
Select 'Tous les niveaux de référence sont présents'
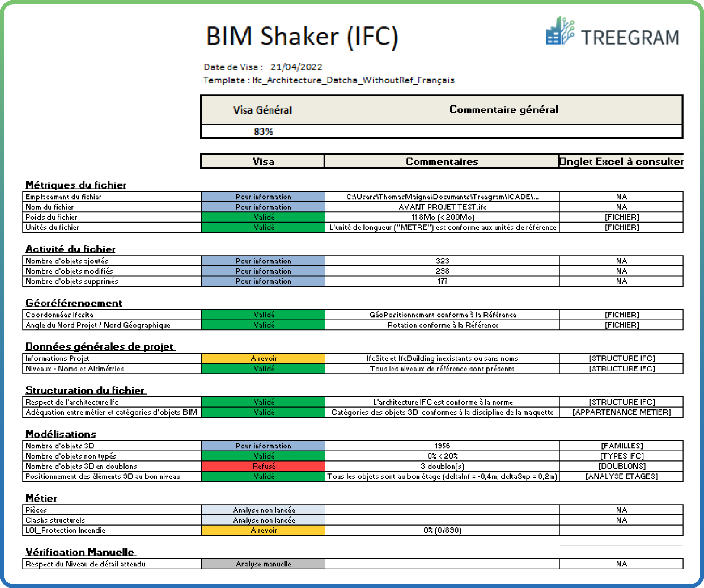[442, 369]
